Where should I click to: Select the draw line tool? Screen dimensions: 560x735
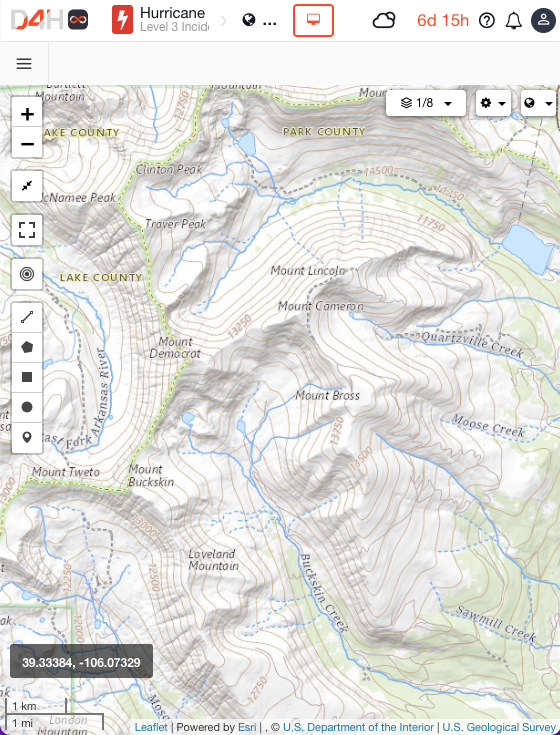click(27, 317)
